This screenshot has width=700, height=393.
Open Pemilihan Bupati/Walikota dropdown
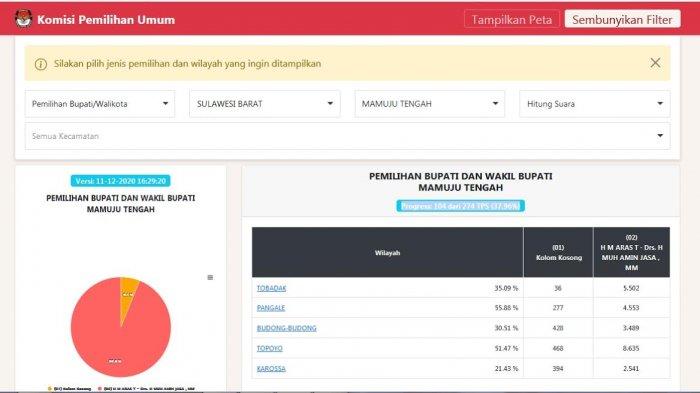[100, 104]
